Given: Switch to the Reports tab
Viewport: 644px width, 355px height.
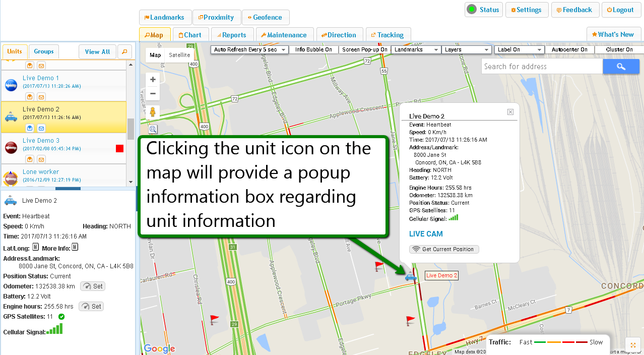Looking at the screenshot, I should [231, 35].
